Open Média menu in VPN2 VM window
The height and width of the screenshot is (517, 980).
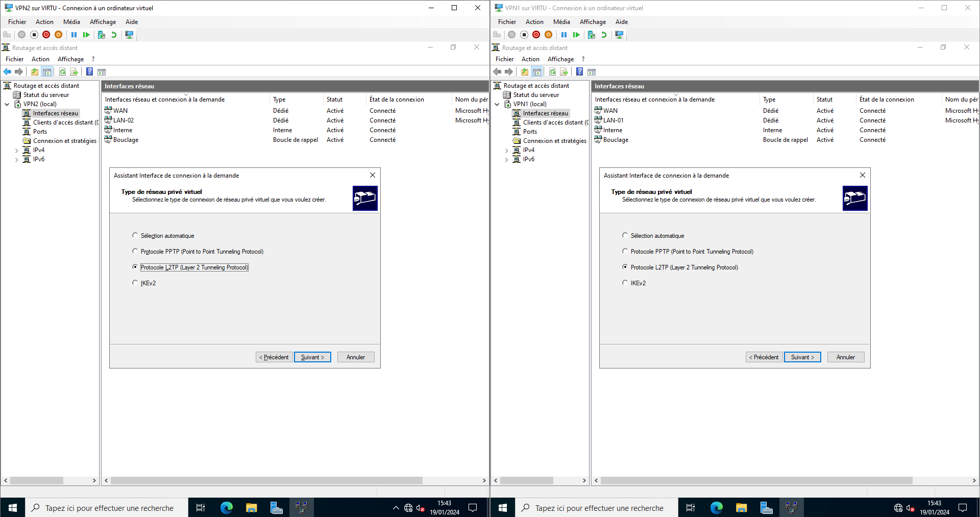(71, 22)
